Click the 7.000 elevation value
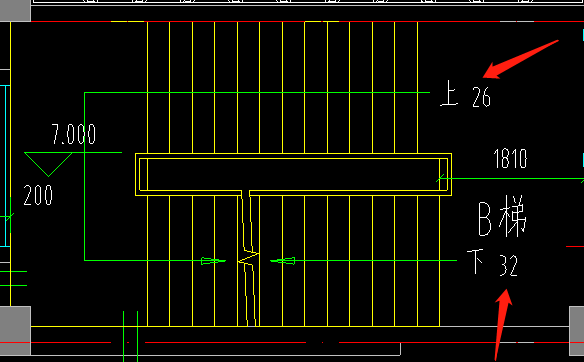 (74, 134)
